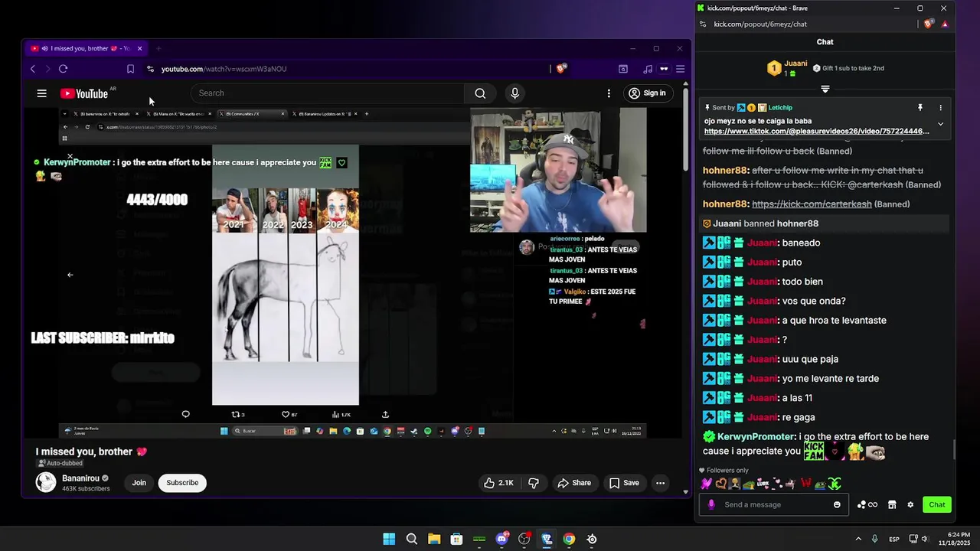Open Brave main menu in YouTube window
The image size is (980, 551).
pos(680,69)
